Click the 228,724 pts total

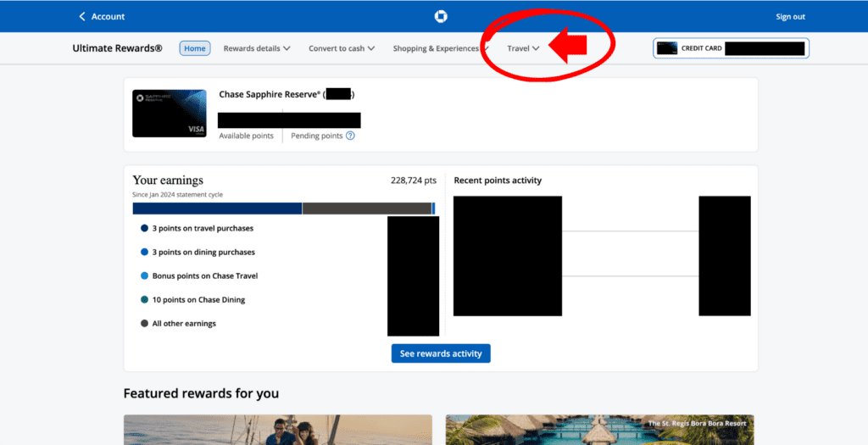coord(414,181)
